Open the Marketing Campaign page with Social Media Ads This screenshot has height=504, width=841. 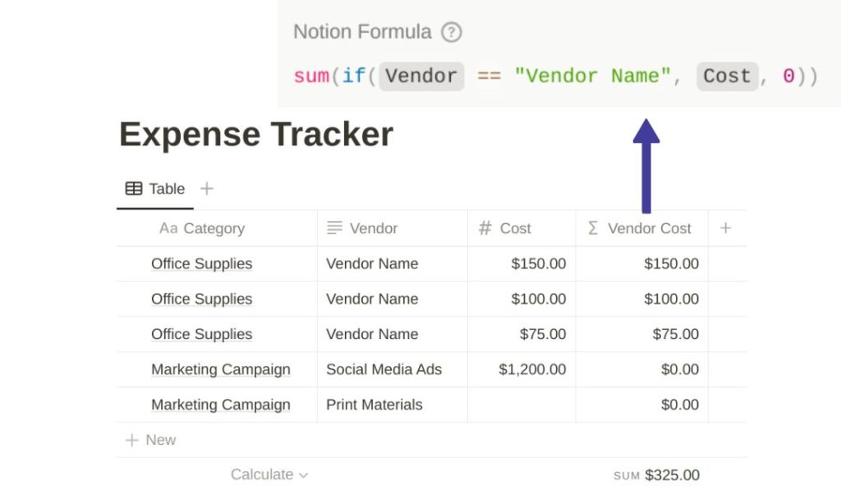pos(220,369)
